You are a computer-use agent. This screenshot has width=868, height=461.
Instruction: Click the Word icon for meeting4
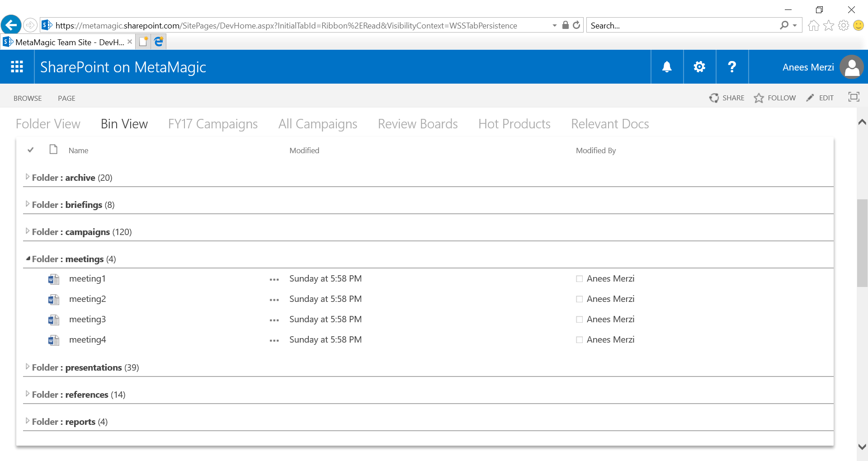point(54,340)
